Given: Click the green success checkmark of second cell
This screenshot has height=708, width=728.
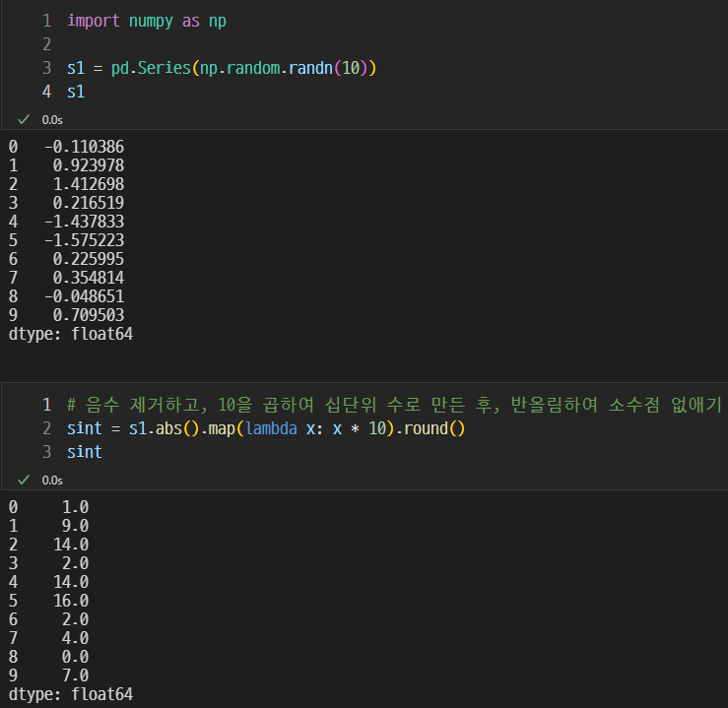Looking at the screenshot, I should pyautogui.click(x=24, y=480).
